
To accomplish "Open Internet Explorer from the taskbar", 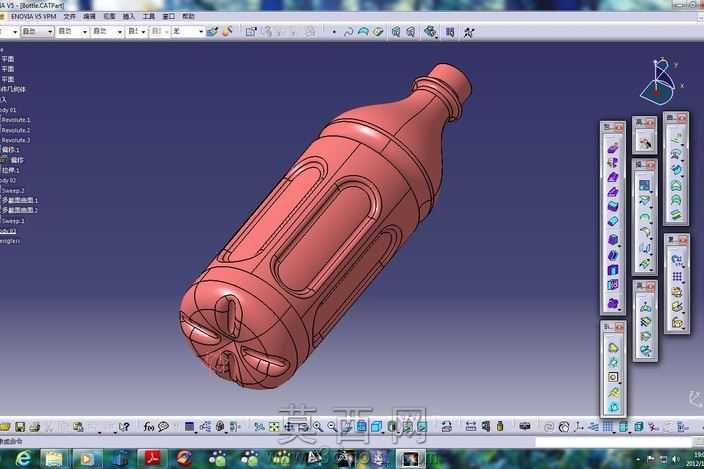I will coord(23,459).
